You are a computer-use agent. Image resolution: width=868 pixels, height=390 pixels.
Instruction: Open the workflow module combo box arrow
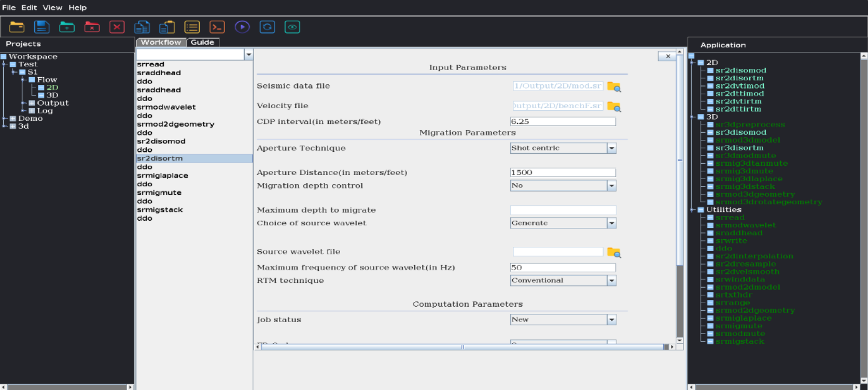click(x=249, y=54)
